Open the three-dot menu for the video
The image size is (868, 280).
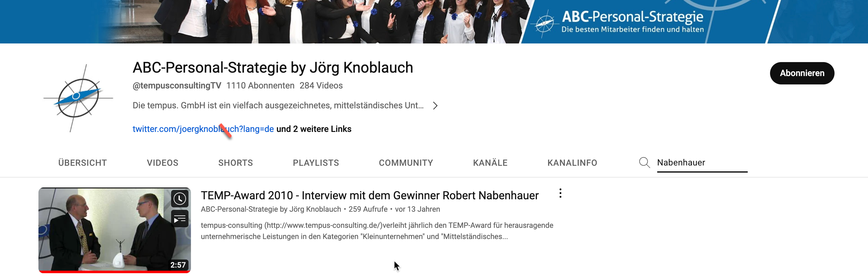pyautogui.click(x=560, y=193)
